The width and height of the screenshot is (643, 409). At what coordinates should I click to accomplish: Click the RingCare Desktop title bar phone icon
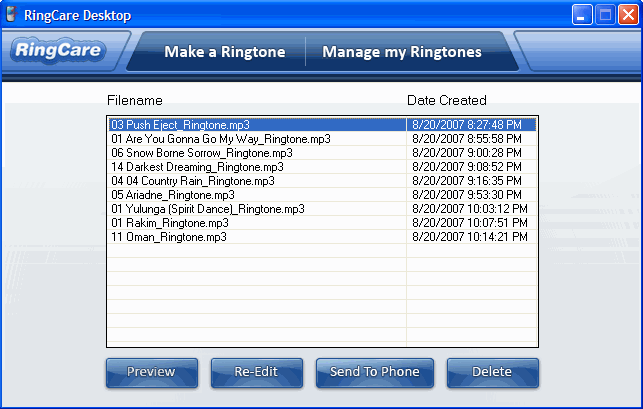12,15
